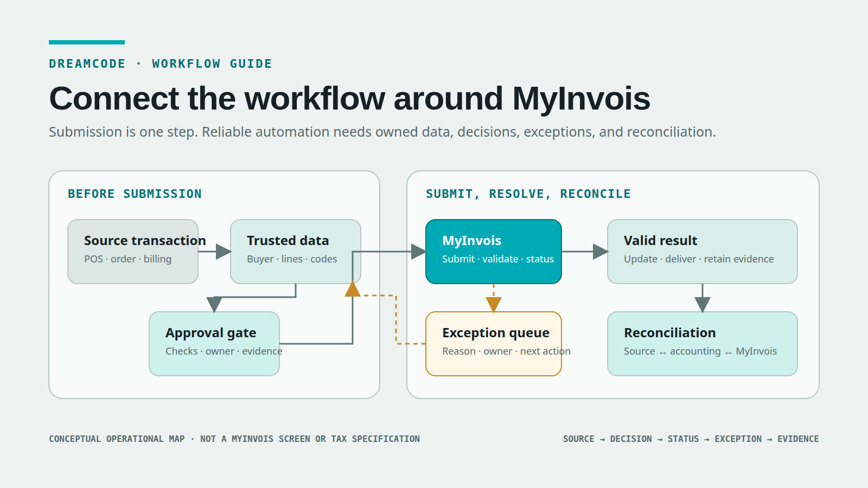868x488 pixels.
Task: Click the 'CONCEPTUAL OPERATIONAL MAP' footer note
Action: pyautogui.click(x=234, y=439)
